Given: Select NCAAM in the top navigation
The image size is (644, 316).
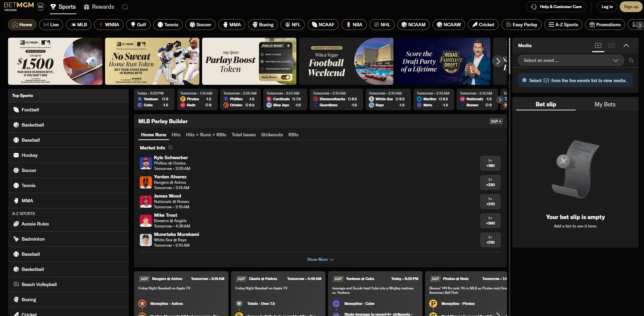Looking at the screenshot, I should [x=413, y=25].
